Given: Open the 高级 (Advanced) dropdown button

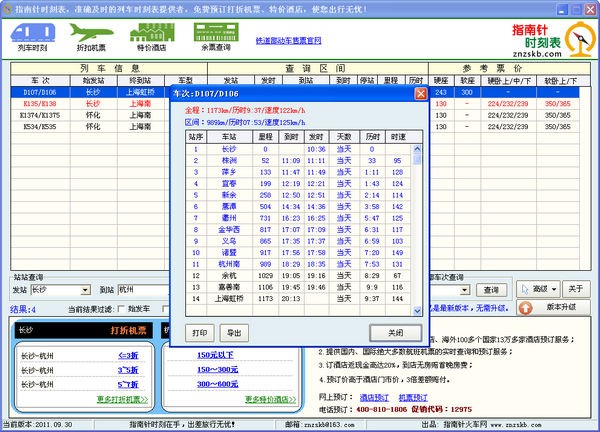Looking at the screenshot, I should [539, 289].
